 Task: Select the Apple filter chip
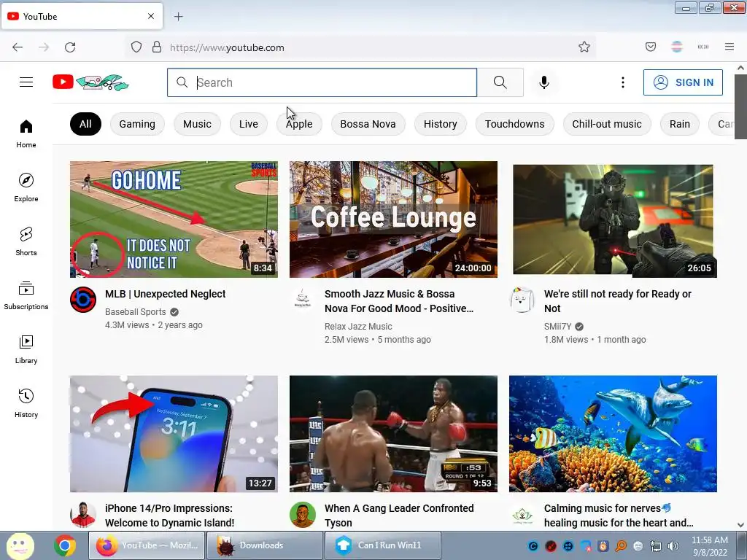pos(299,124)
